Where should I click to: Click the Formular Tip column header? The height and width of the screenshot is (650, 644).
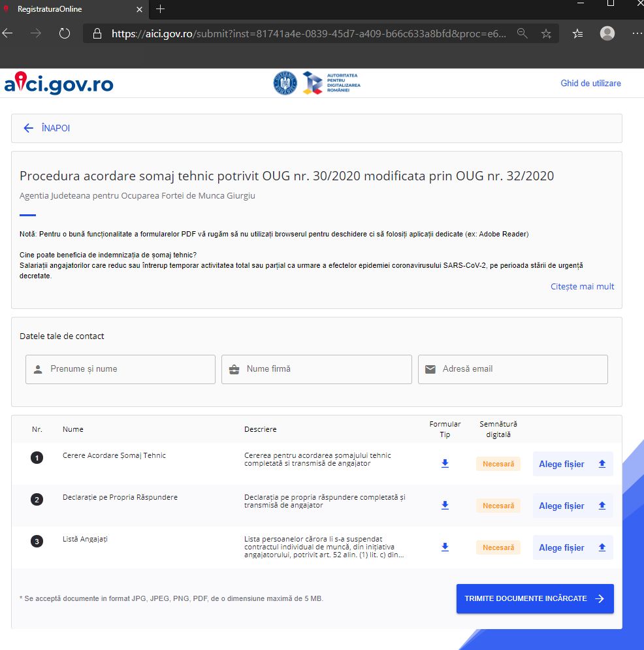point(445,429)
